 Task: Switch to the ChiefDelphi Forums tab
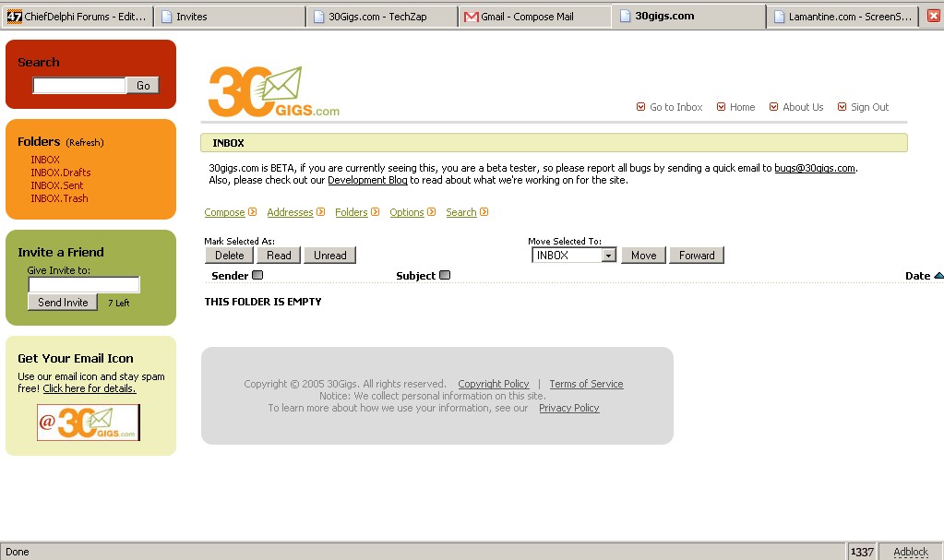78,17
